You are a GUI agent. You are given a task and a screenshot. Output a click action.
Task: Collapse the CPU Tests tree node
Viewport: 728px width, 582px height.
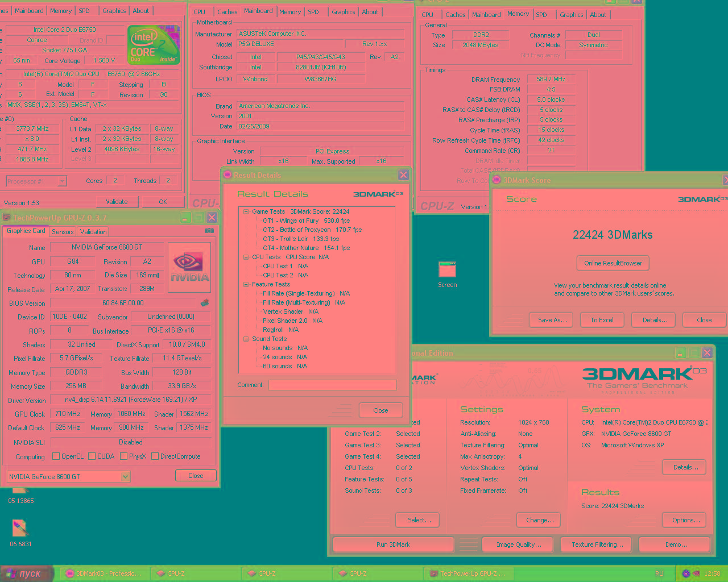pos(246,257)
